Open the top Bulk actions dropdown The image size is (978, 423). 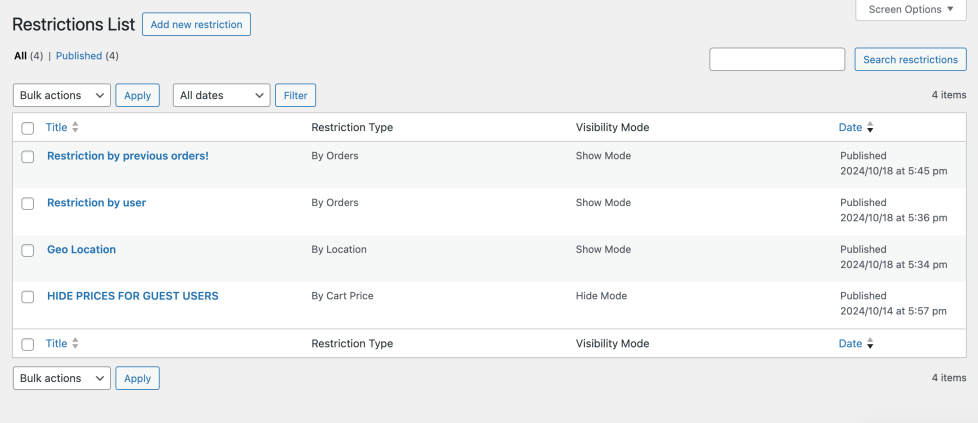click(62, 95)
